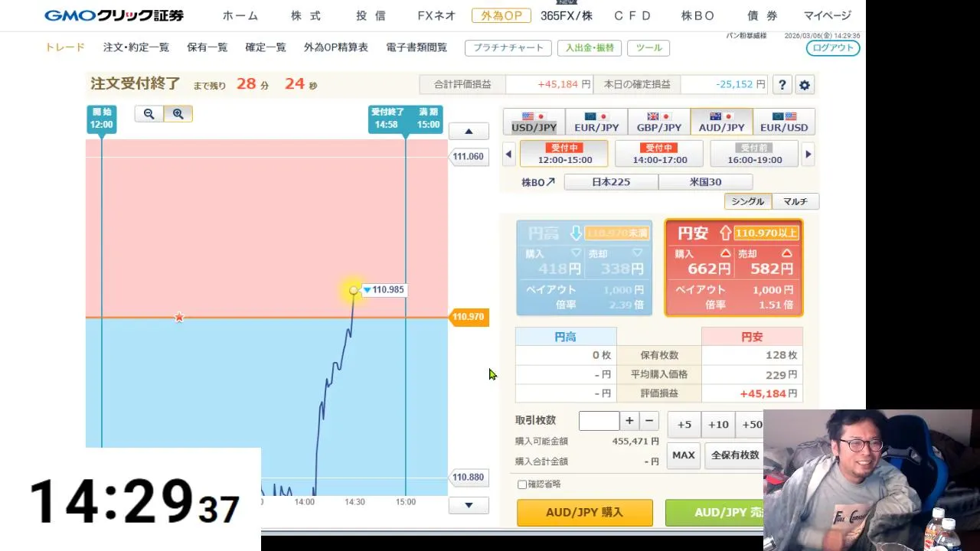This screenshot has width=980, height=551.
Task: Open FXネオ in top navigation
Action: 436,15
